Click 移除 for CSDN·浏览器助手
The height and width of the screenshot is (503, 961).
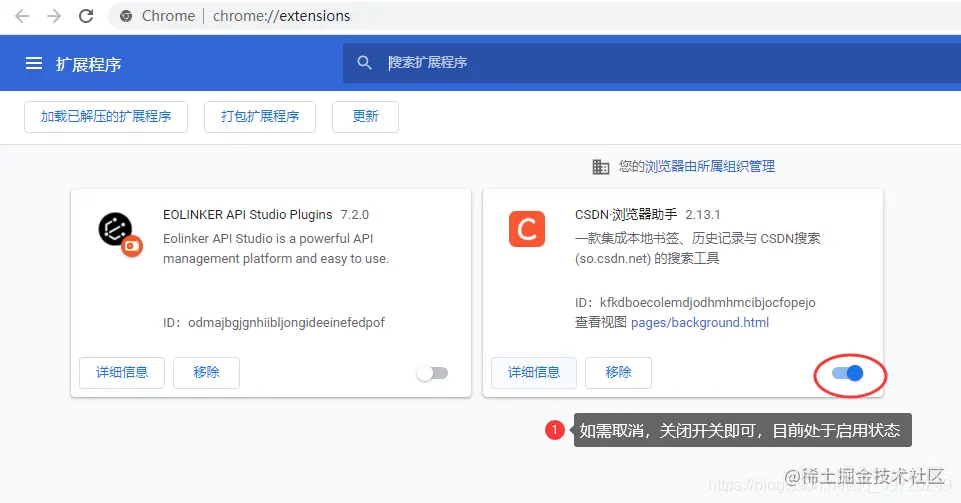pos(618,373)
